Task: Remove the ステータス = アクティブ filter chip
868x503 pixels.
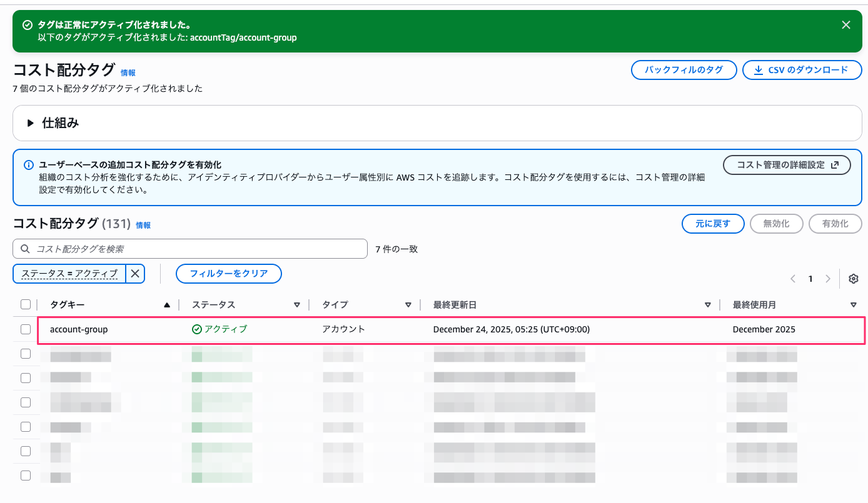Action: (135, 274)
